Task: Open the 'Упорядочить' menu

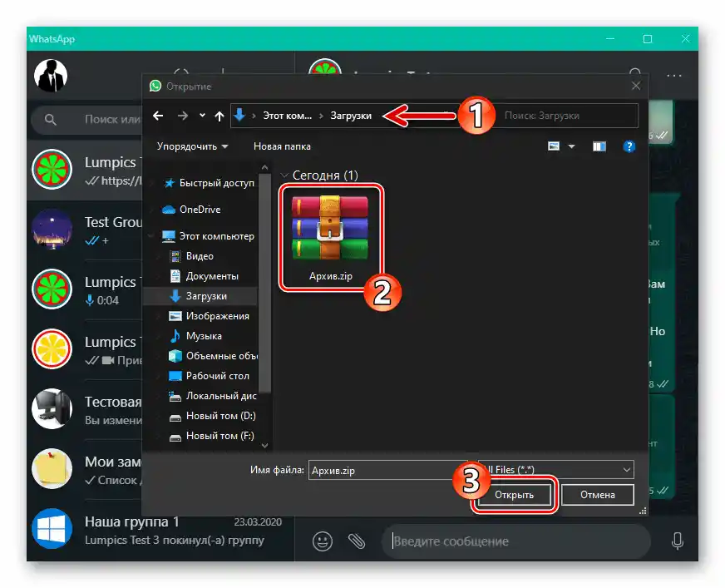Action: click(x=192, y=146)
